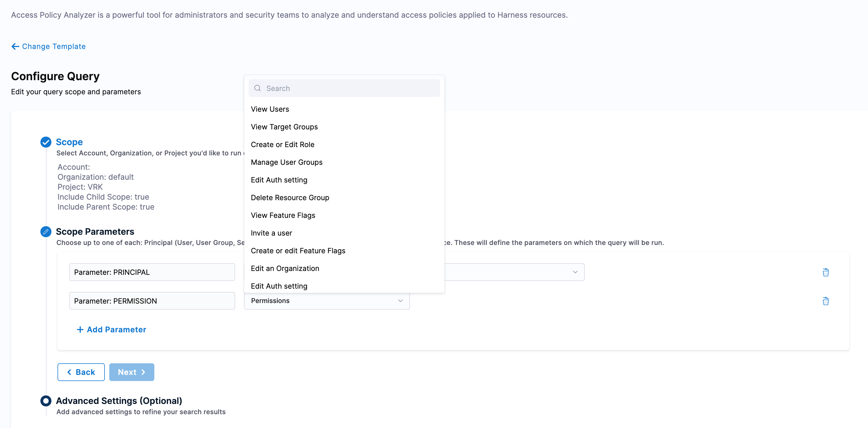Pick Delete Resource Group permission

pyautogui.click(x=290, y=198)
